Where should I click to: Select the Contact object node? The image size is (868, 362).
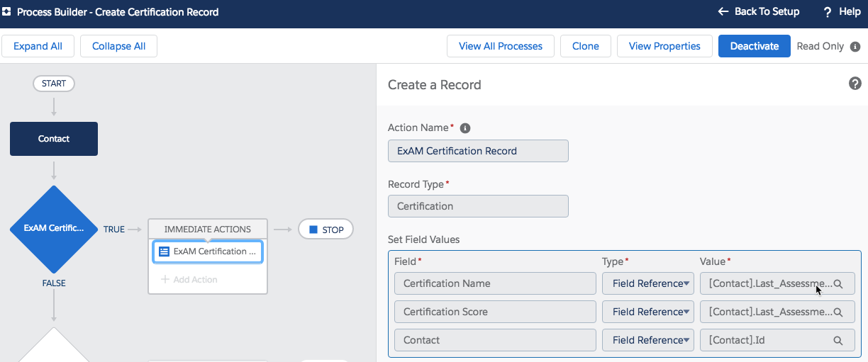54,139
